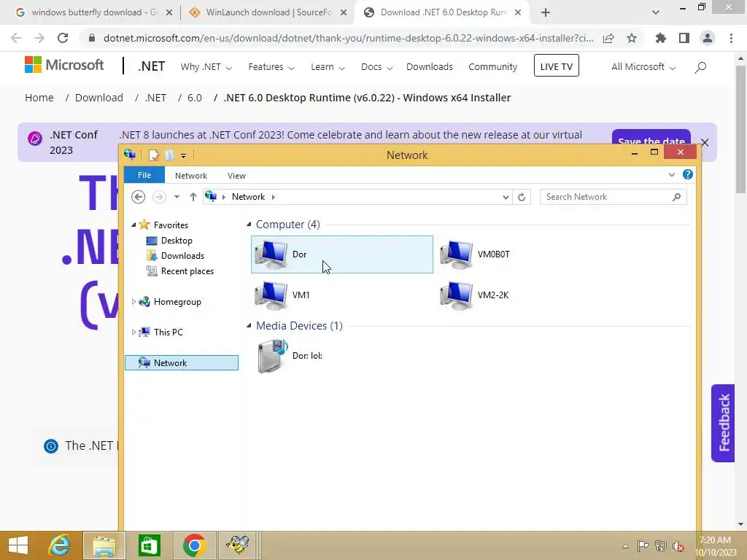747x560 pixels.
Task: Expand the Homegroup tree node
Action: [x=133, y=301]
